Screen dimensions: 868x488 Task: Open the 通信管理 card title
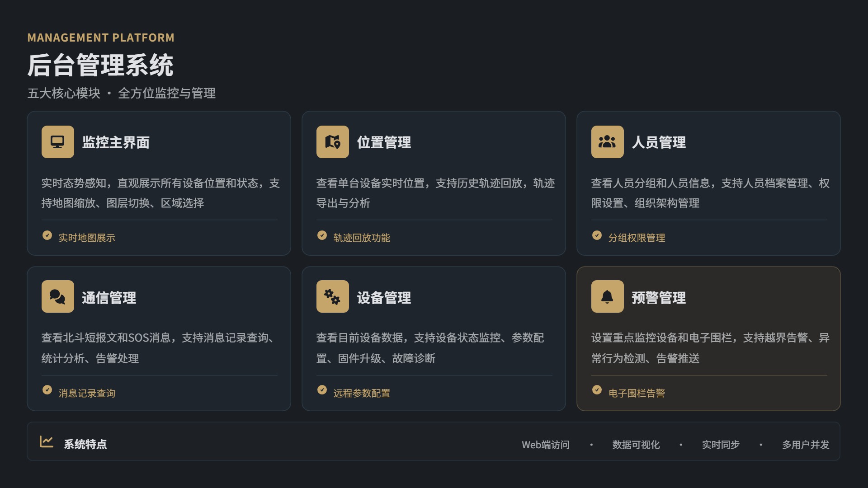[109, 298]
